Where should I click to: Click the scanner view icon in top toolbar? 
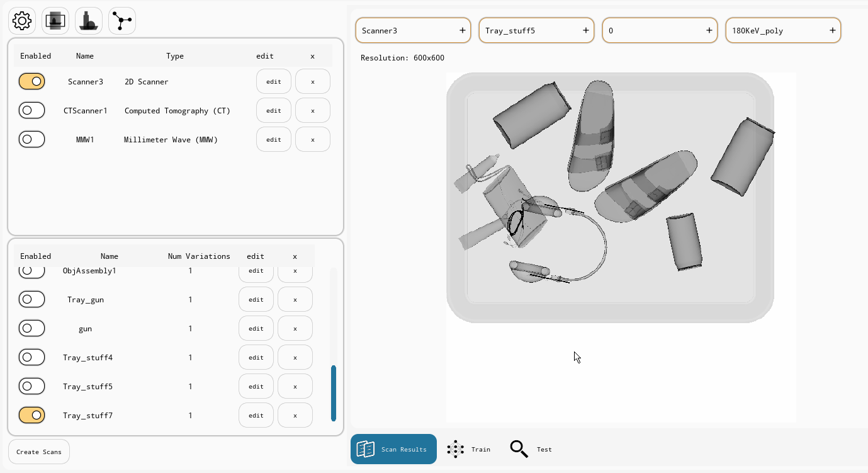click(55, 21)
